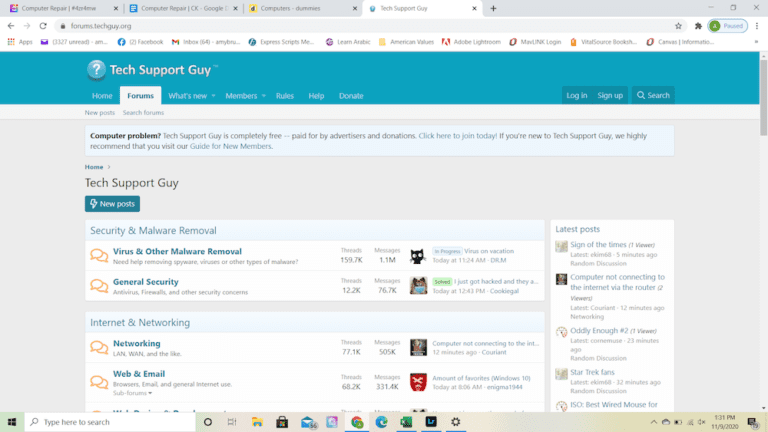Screen dimensions: 768x432
Task: Open the General Security forum link
Action: click(x=145, y=282)
